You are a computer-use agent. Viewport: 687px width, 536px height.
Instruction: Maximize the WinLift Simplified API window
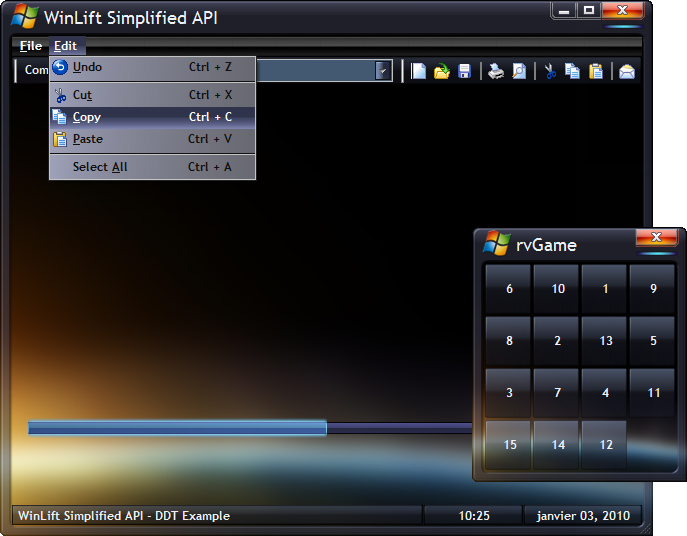589,11
